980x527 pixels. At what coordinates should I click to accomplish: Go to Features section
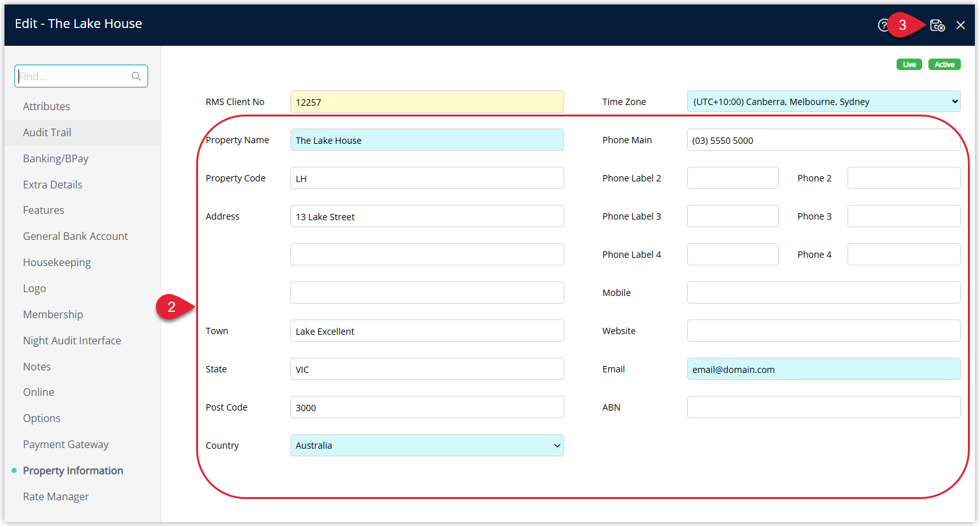43,210
